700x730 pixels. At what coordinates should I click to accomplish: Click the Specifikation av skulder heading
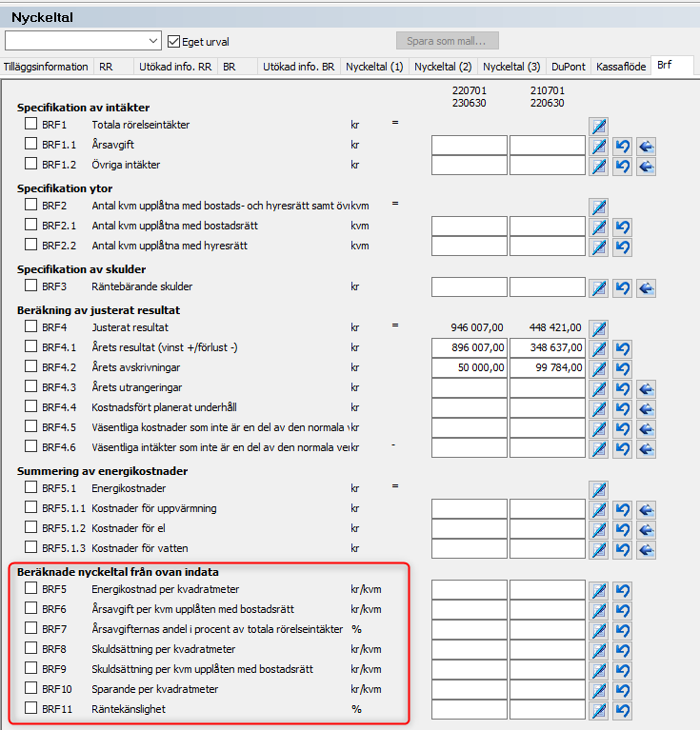82,269
